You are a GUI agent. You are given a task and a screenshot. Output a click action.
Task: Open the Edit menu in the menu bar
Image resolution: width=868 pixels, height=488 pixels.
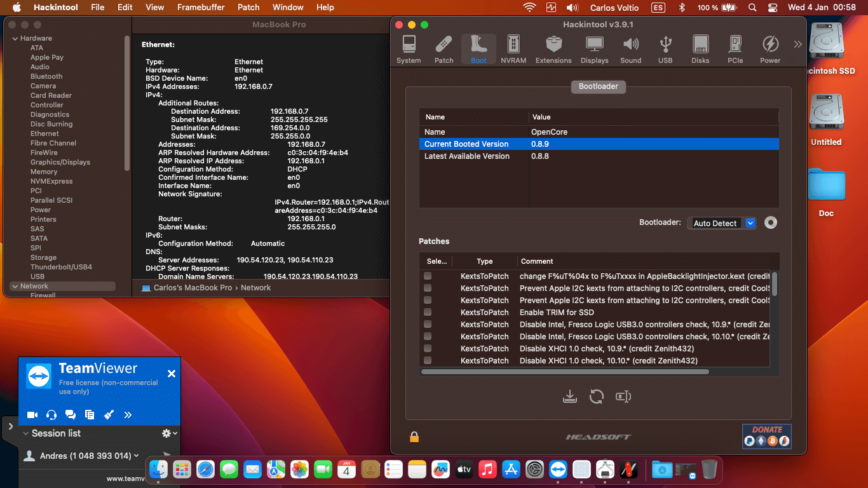click(125, 8)
